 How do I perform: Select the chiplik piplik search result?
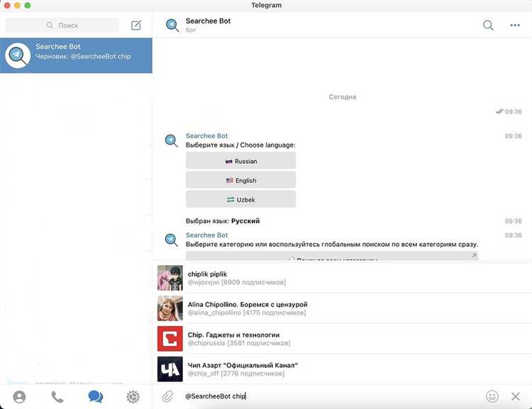(343, 278)
